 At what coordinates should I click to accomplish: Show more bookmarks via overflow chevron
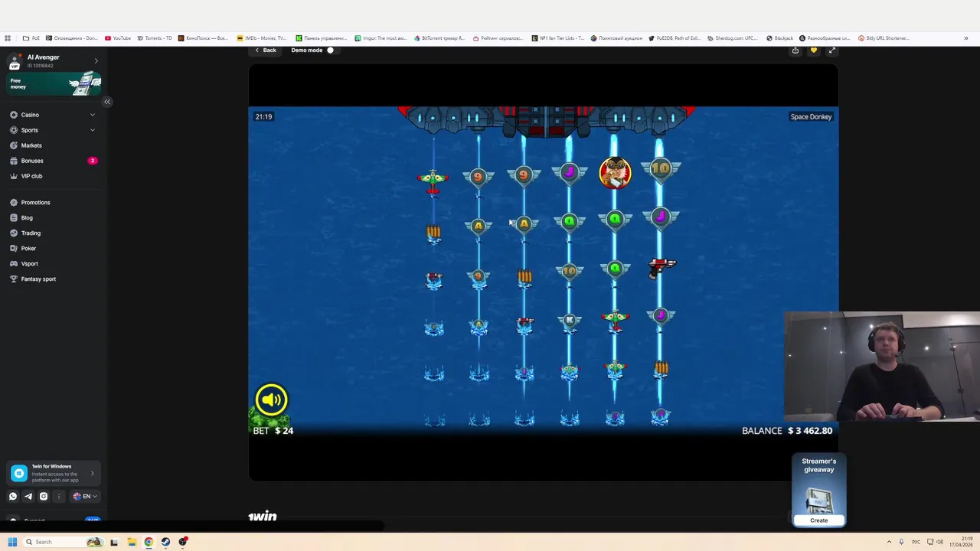point(965,38)
